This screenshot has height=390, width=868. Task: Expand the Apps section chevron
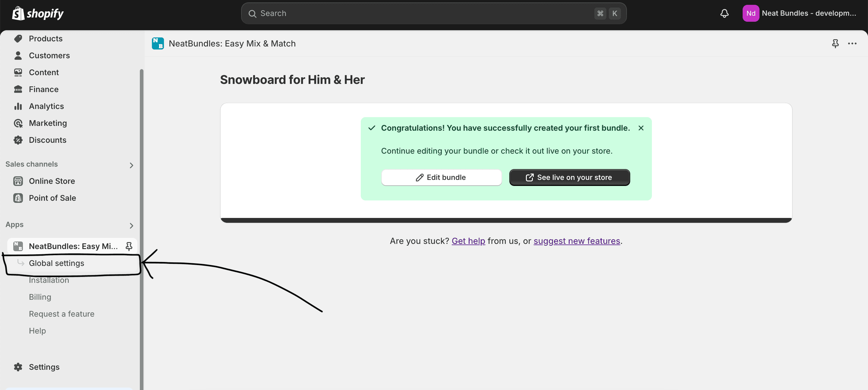[131, 226]
